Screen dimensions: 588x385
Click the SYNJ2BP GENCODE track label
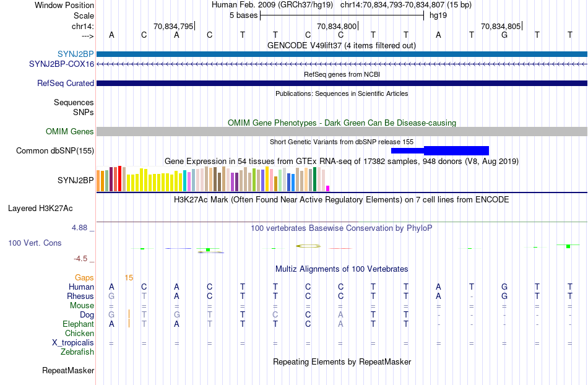[x=76, y=54]
